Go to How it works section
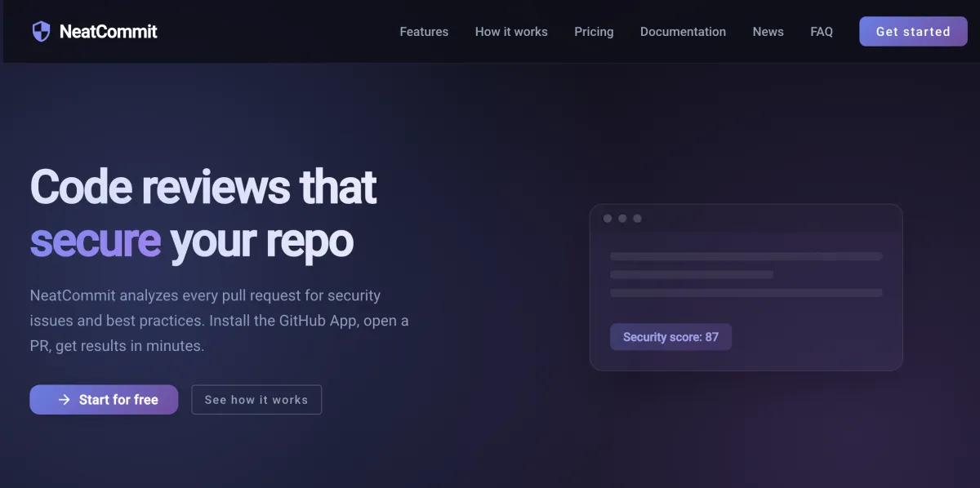 (x=511, y=32)
